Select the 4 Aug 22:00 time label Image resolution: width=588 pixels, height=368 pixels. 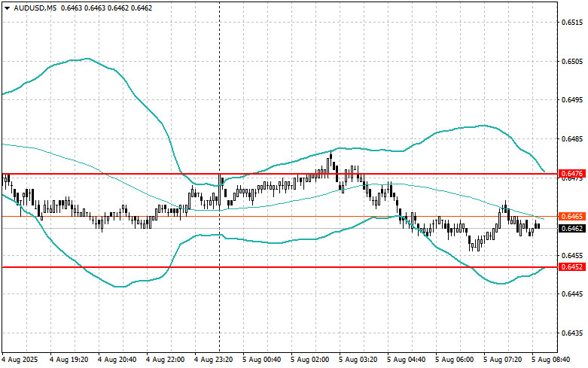[166, 360]
